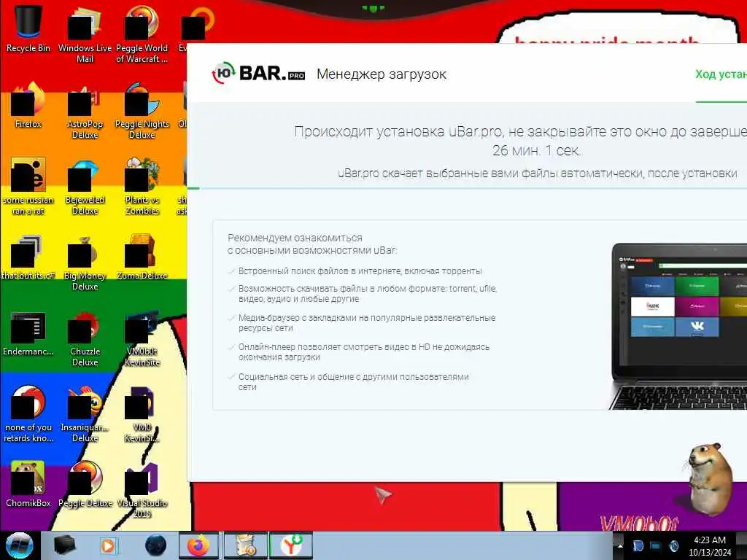Click 'Происходит установка uBar.pro' status message
Image resolution: width=747 pixels, height=560 pixels.
tap(520, 131)
